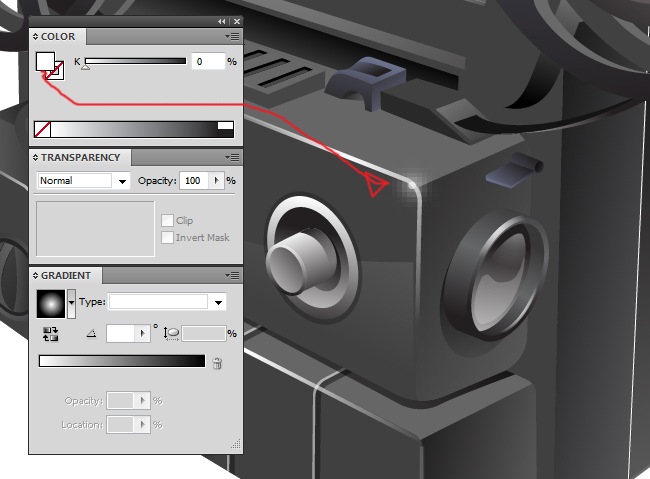Screen dimensions: 650x479
Task: Collapse panels using double-arrow icon
Action: [222, 22]
